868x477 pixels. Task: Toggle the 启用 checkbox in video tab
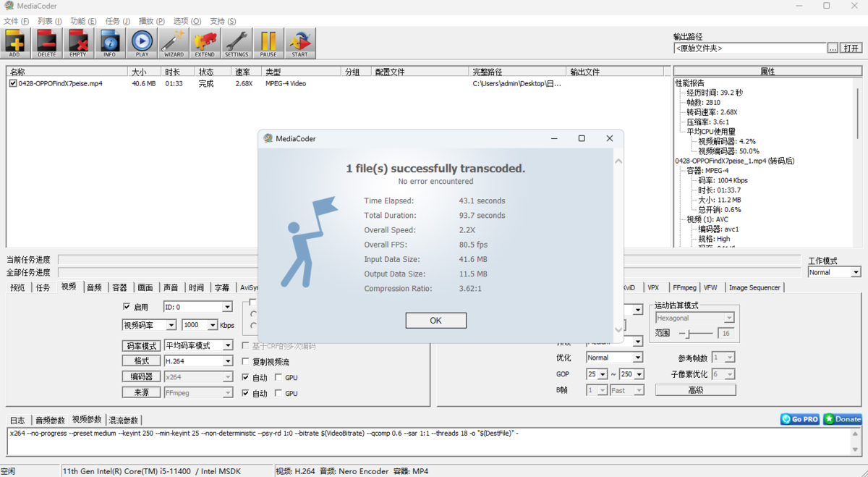pyautogui.click(x=127, y=307)
